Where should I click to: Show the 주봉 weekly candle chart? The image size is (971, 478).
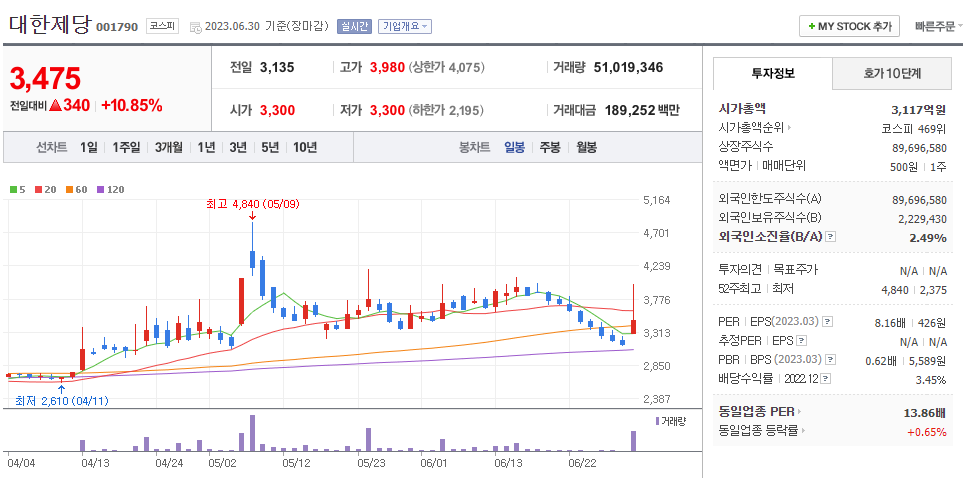(550, 147)
